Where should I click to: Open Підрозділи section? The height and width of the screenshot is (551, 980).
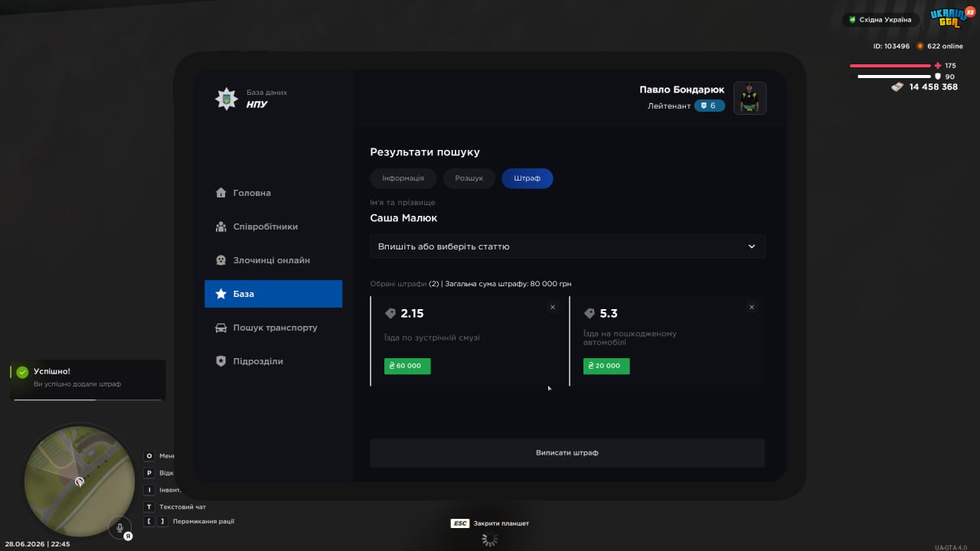[273, 361]
